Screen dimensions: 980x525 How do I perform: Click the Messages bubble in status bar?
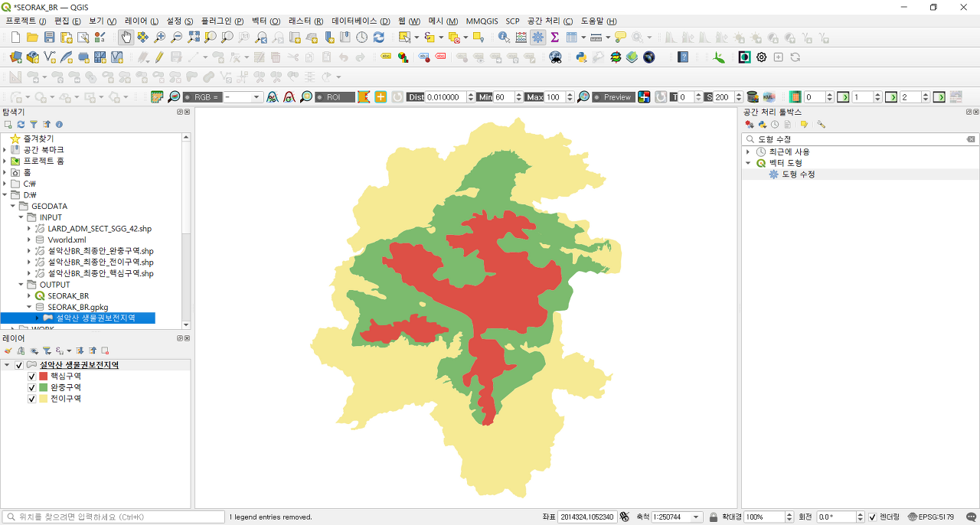tap(971, 517)
